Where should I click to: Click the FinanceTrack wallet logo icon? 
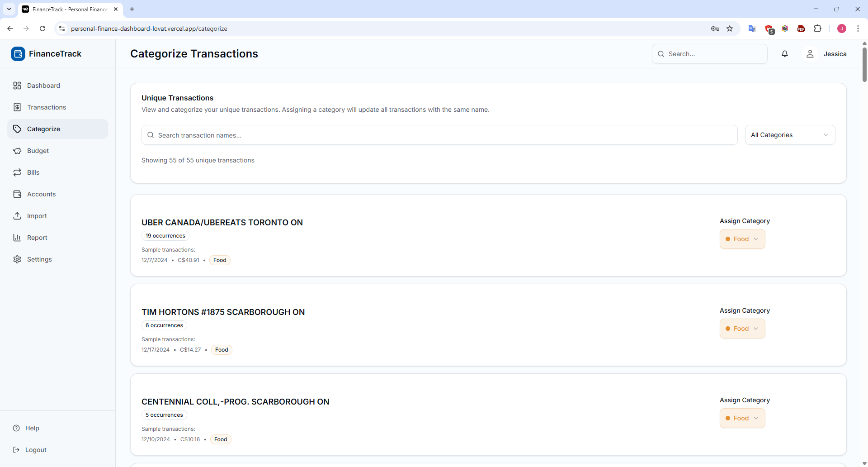18,54
